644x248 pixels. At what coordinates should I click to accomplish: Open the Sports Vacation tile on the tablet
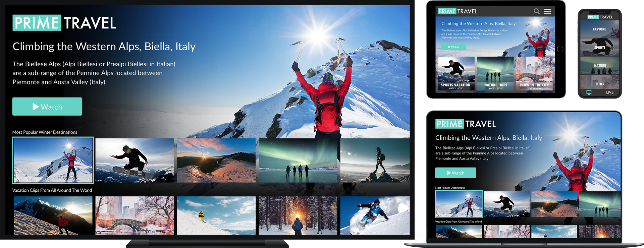coord(455,74)
